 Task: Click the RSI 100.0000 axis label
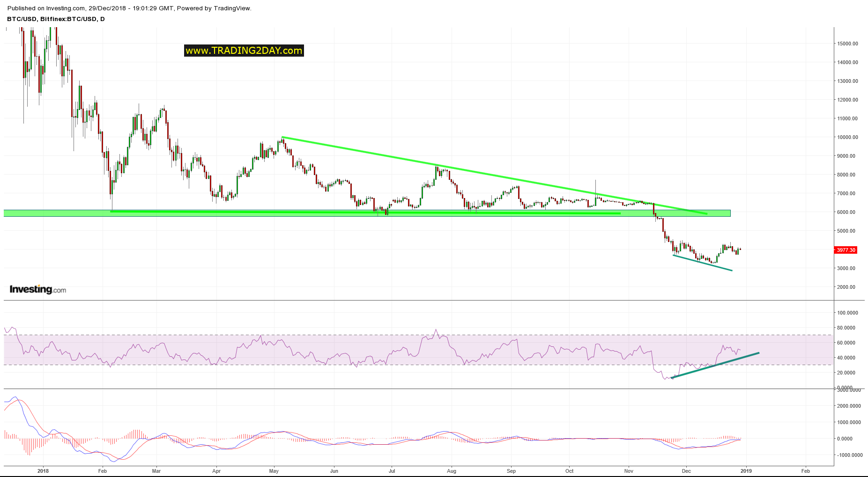click(x=848, y=313)
